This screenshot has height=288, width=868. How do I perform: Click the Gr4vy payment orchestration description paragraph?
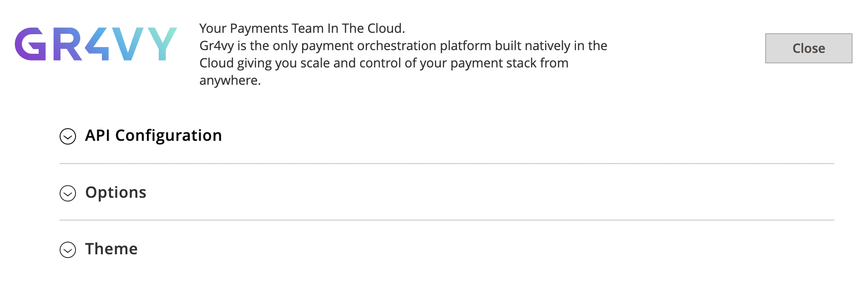[x=403, y=63]
